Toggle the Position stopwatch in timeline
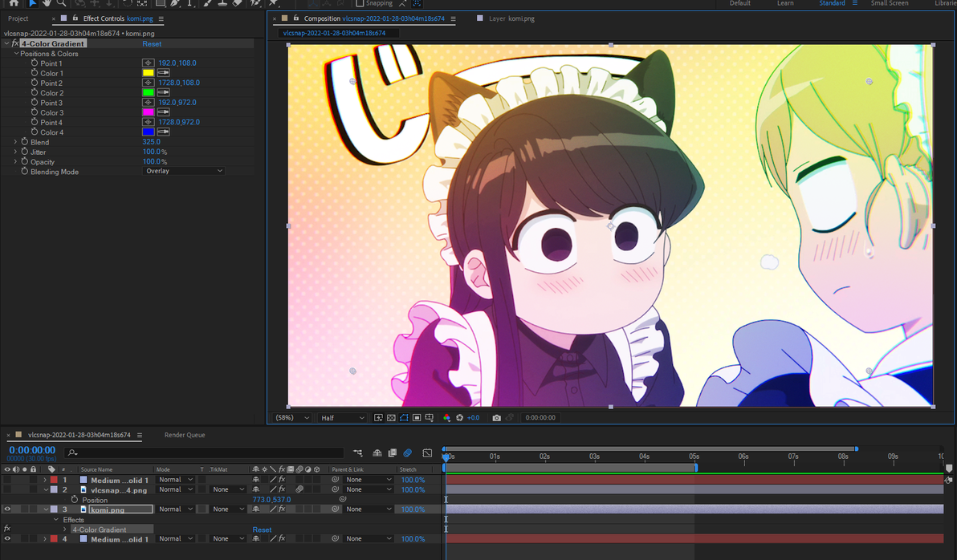 pyautogui.click(x=75, y=500)
